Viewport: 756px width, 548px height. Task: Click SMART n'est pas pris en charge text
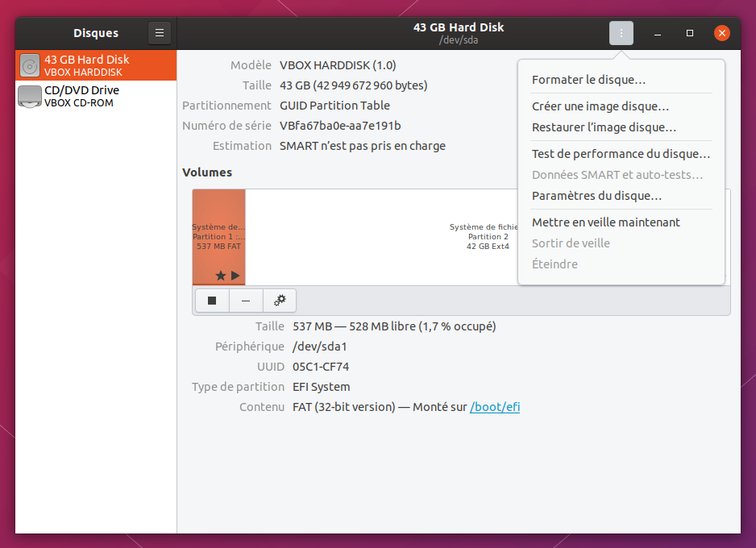coord(363,146)
